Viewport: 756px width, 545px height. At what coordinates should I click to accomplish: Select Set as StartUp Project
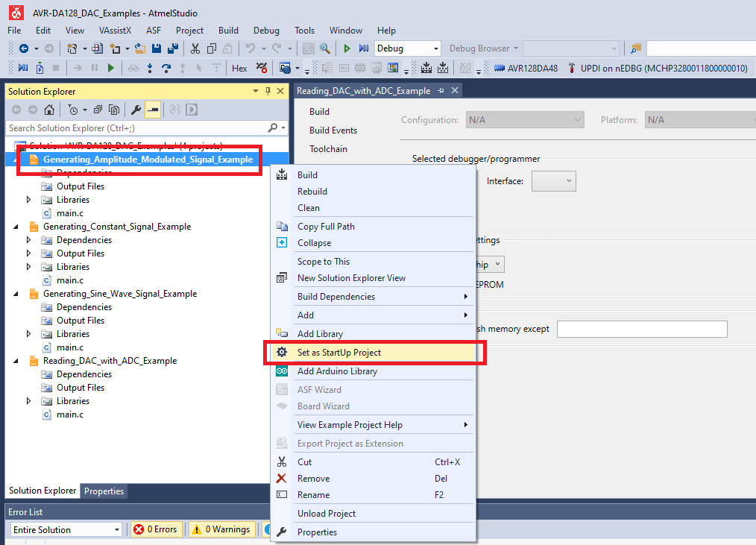[374, 353]
